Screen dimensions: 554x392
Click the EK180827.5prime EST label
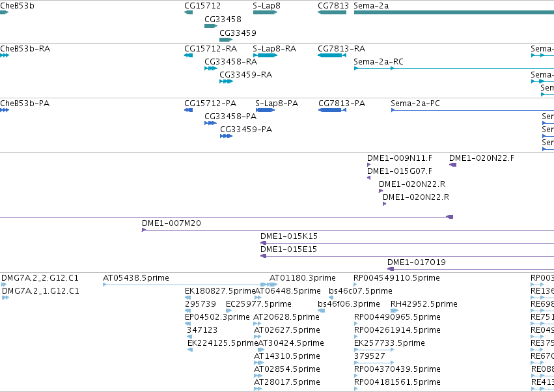click(x=219, y=291)
